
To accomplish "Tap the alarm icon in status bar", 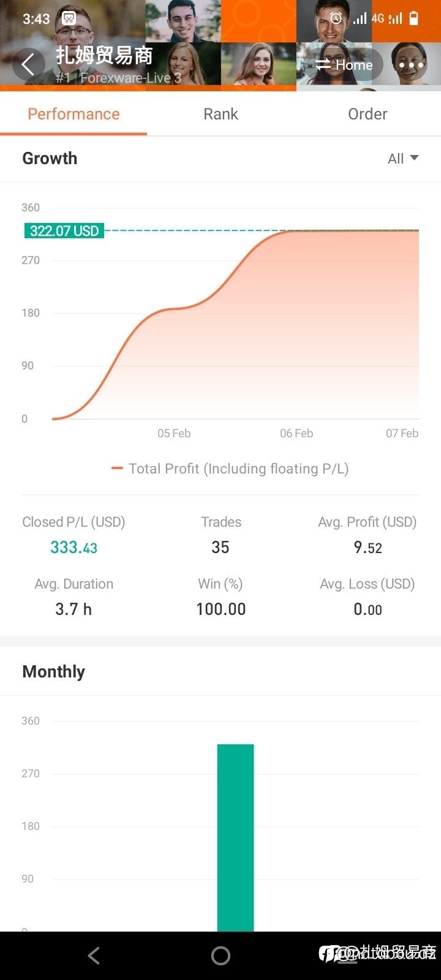I will pos(336,18).
